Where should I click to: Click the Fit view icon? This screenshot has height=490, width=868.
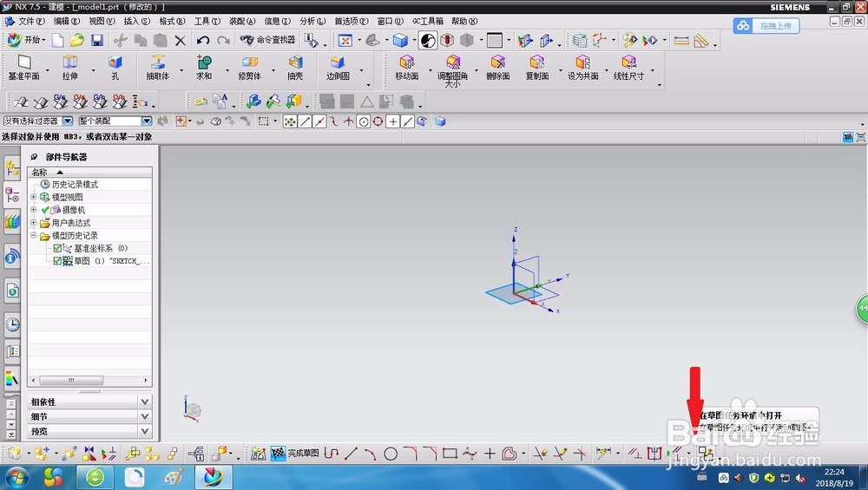pyautogui.click(x=345, y=41)
